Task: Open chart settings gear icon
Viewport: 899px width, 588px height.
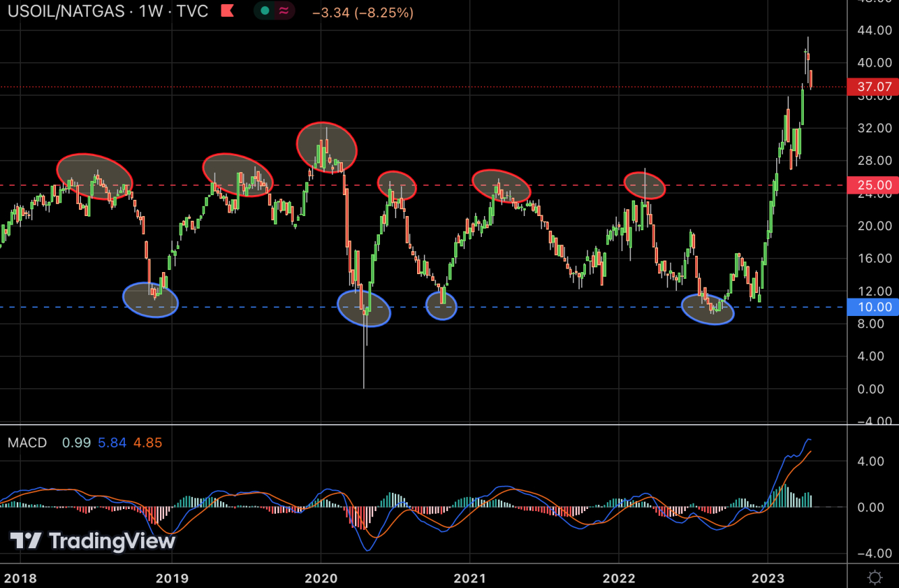Action: pos(875,578)
